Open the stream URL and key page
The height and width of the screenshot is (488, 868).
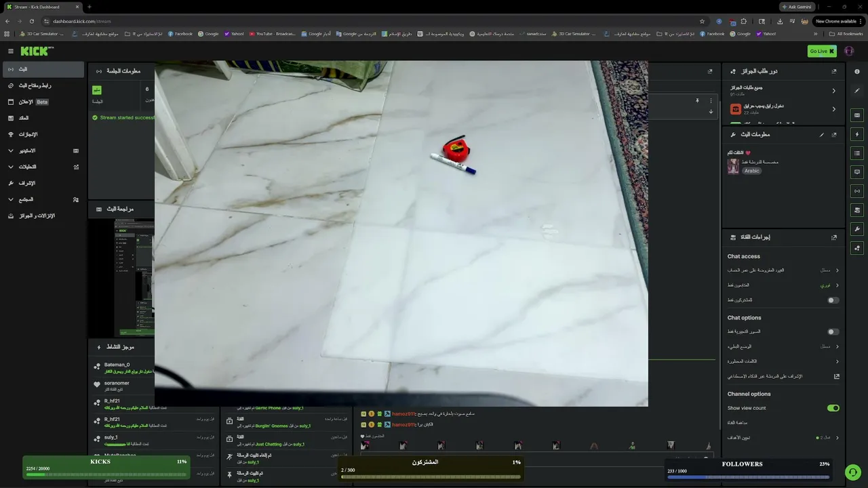pos(42,85)
